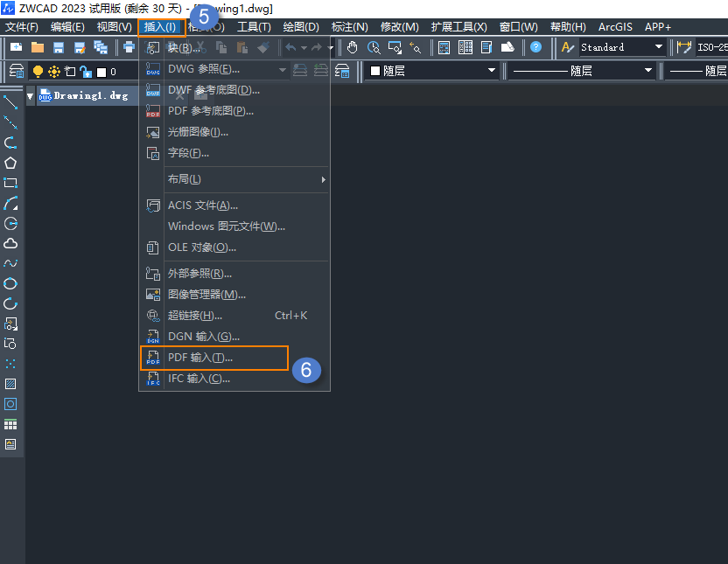Choose DGN 输入(G) menu entry
Viewport: 728px width, 564px height.
[235, 337]
